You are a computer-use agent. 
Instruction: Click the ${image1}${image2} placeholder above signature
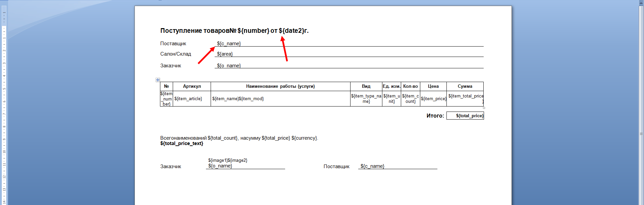(x=228, y=160)
